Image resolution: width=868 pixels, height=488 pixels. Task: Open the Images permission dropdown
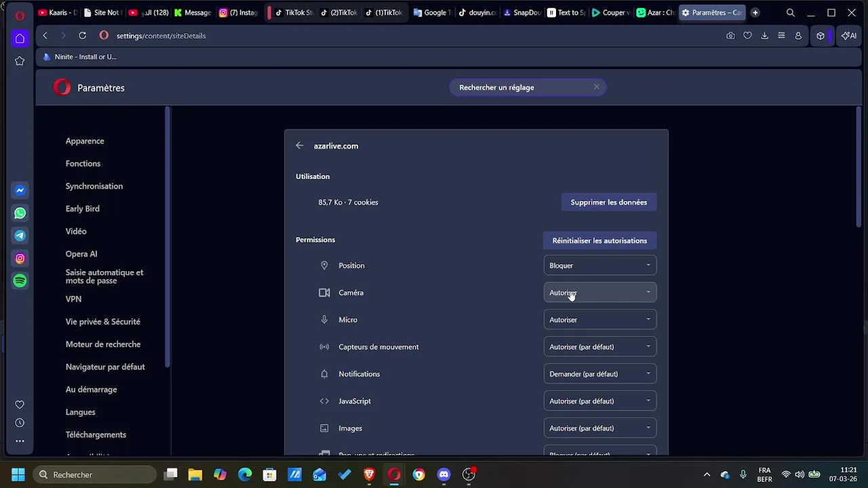600,428
